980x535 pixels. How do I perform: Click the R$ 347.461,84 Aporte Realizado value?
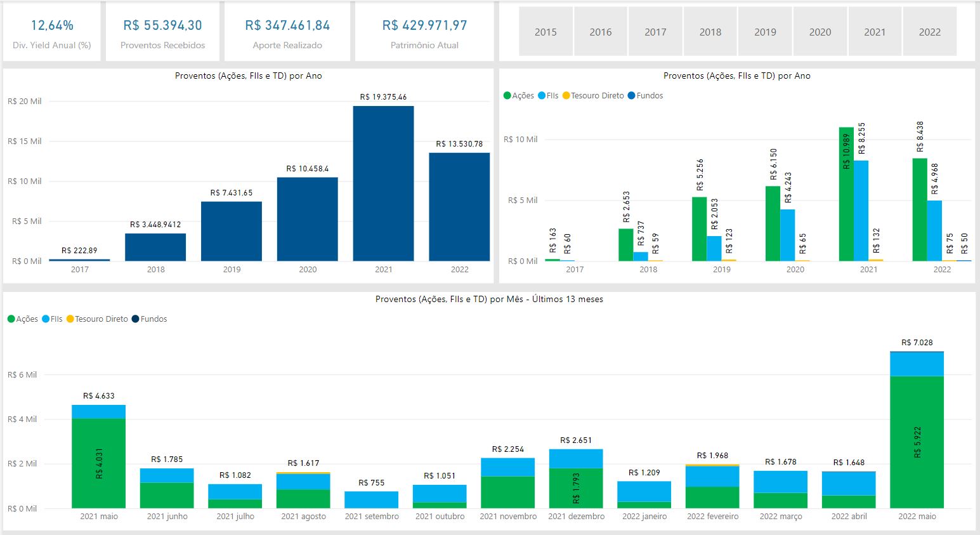pos(287,25)
